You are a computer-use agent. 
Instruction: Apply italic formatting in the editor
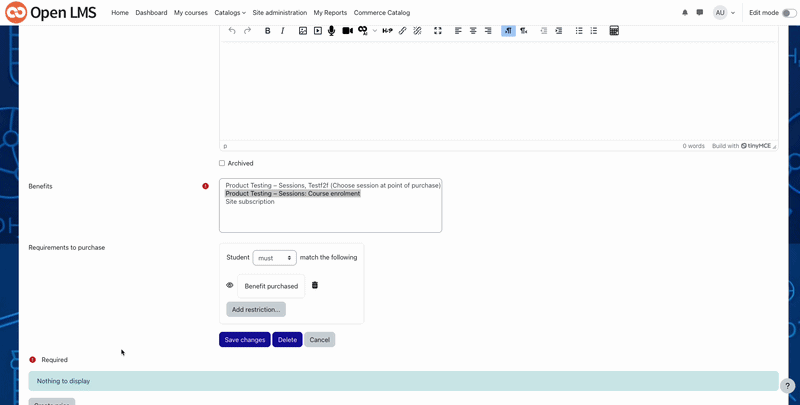[282, 31]
